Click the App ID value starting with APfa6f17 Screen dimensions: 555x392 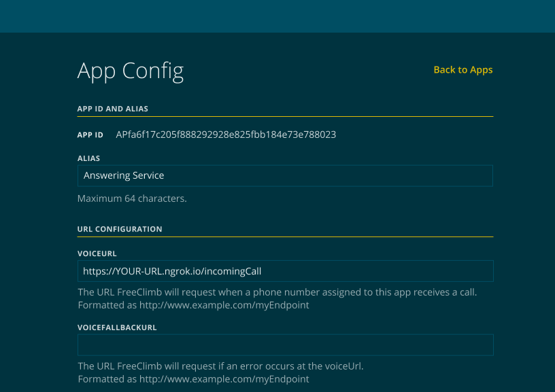226,135
